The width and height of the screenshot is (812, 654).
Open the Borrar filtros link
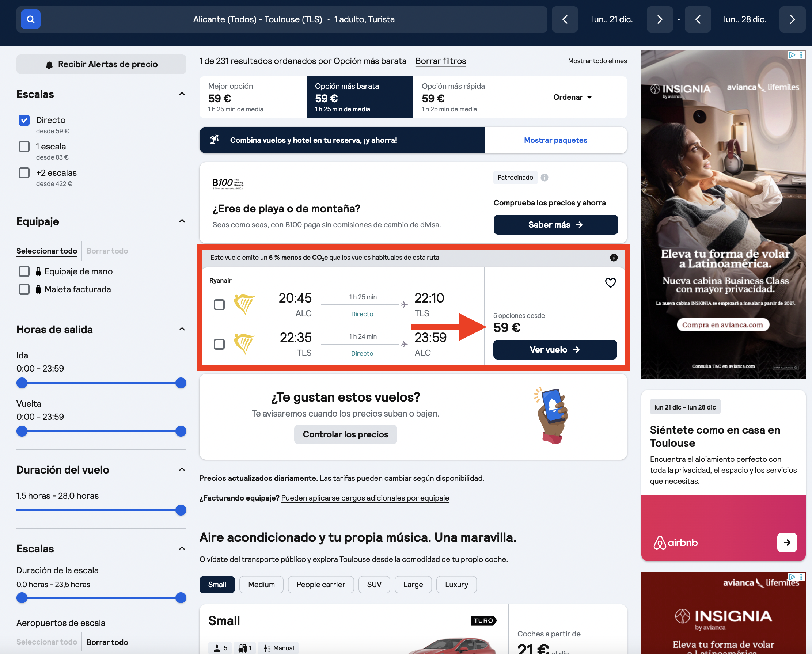[440, 61]
